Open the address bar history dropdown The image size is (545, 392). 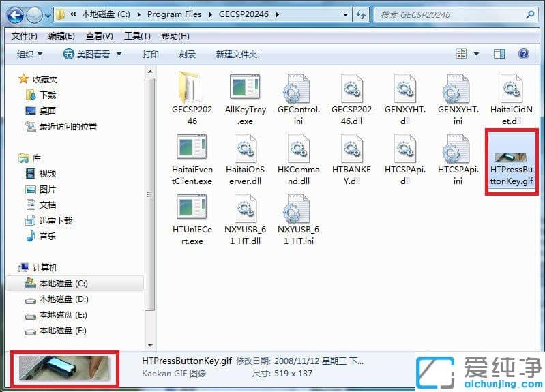click(345, 14)
